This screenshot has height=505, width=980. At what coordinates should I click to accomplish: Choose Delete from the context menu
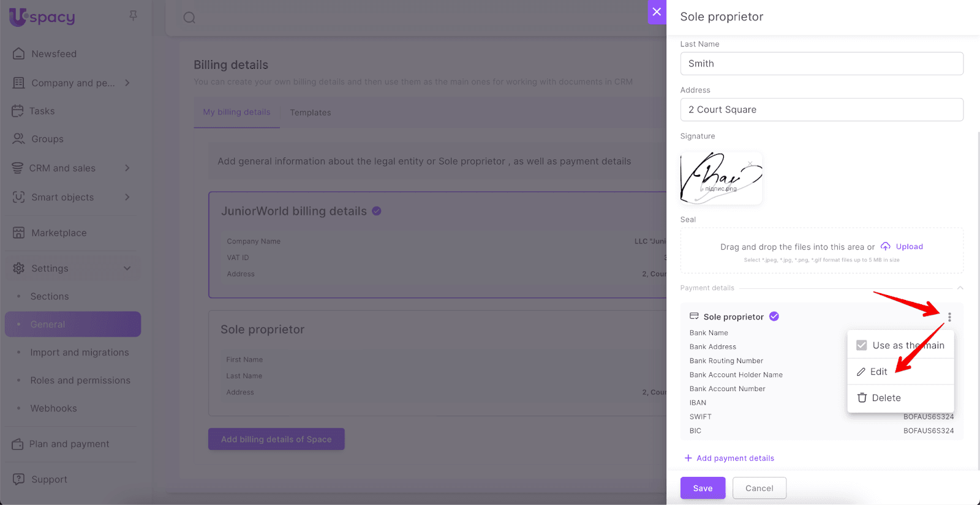(x=886, y=398)
